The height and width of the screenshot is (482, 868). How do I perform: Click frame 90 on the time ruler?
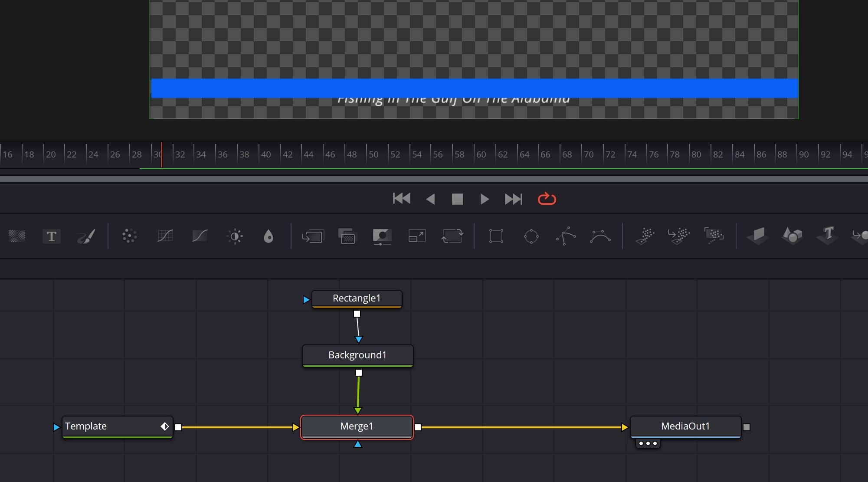[x=804, y=154]
